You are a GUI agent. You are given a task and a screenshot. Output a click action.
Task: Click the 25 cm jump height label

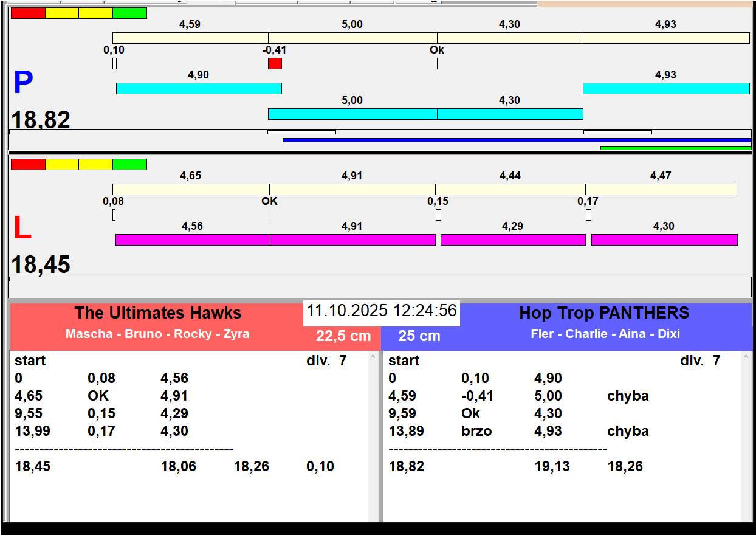pos(419,336)
